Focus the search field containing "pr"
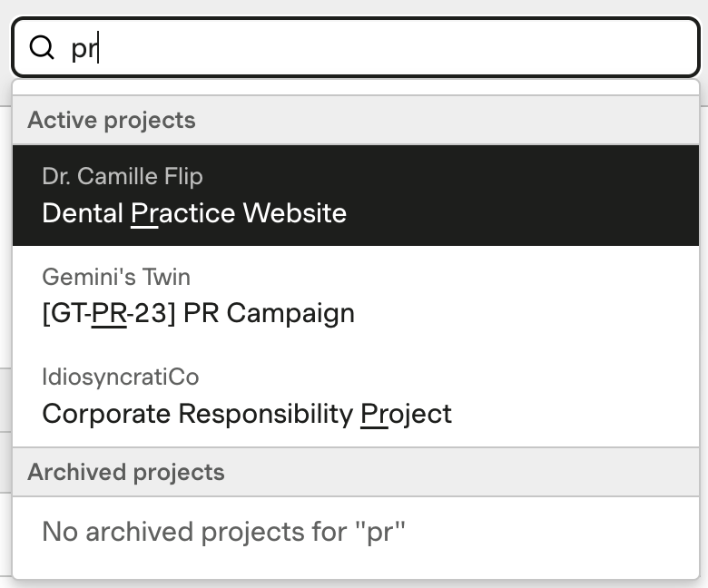Screen dimensions: 708x588 [356, 47]
